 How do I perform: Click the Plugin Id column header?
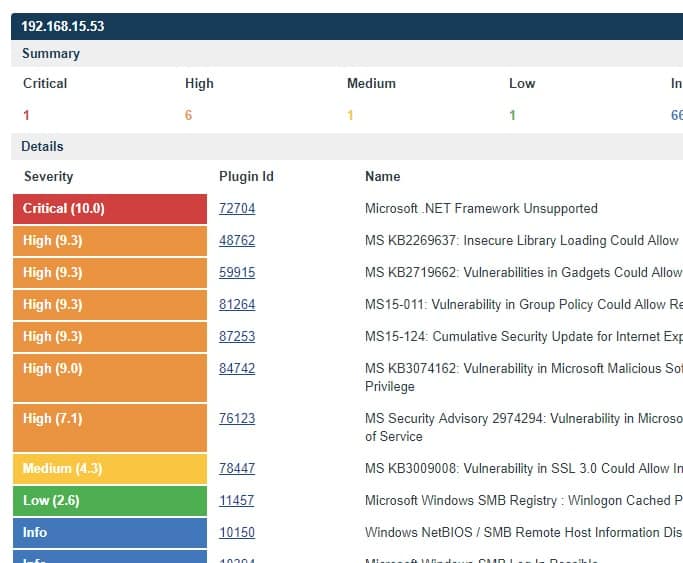click(x=246, y=176)
